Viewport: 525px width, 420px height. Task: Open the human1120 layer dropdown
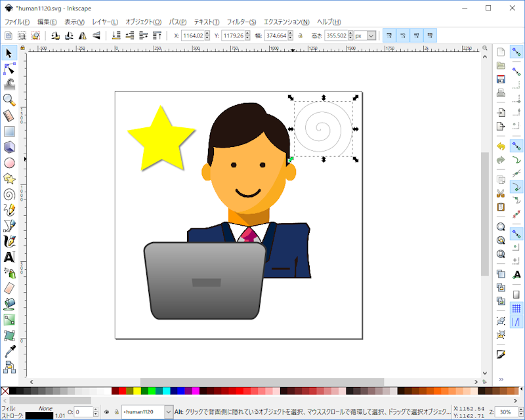click(147, 411)
